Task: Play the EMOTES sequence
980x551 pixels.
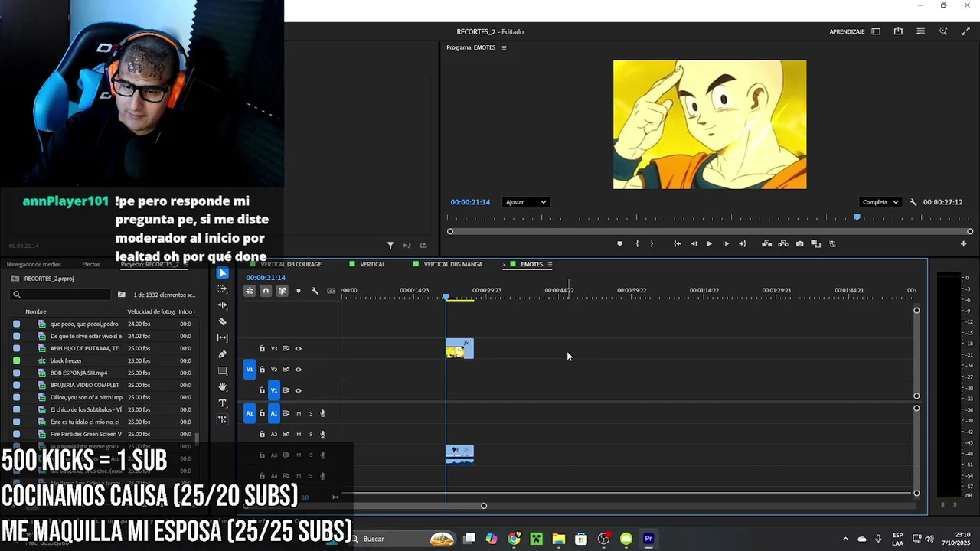Action: pyautogui.click(x=709, y=244)
